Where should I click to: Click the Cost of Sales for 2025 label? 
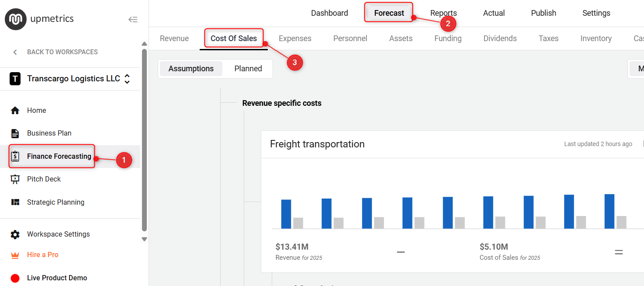point(510,258)
